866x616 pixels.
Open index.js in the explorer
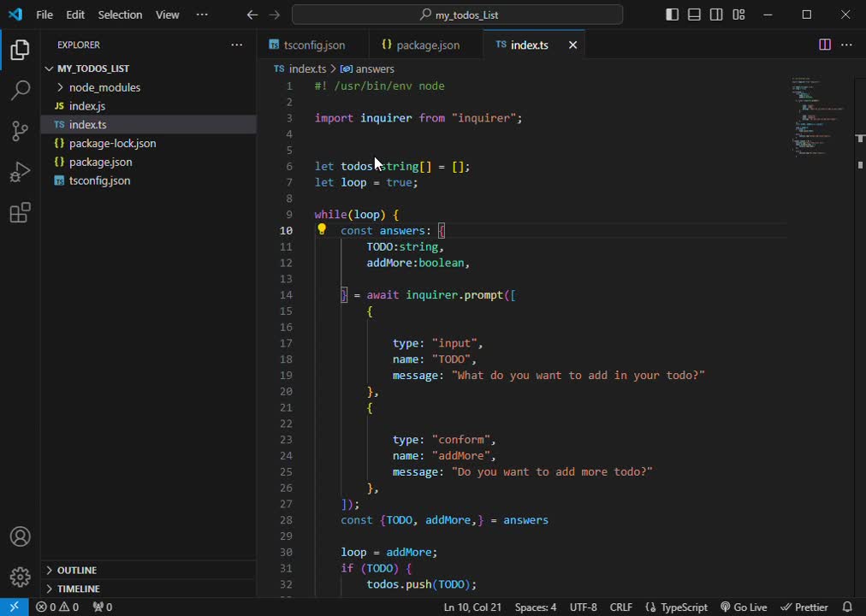tap(149, 106)
